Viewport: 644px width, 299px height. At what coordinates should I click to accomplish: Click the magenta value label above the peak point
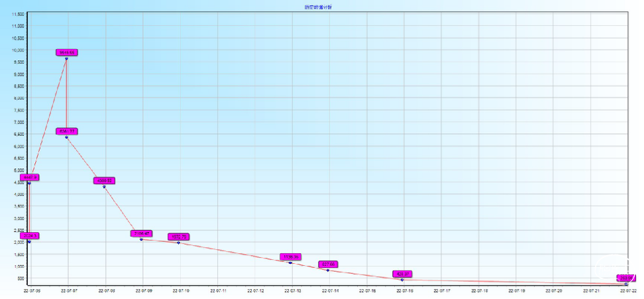pos(67,52)
